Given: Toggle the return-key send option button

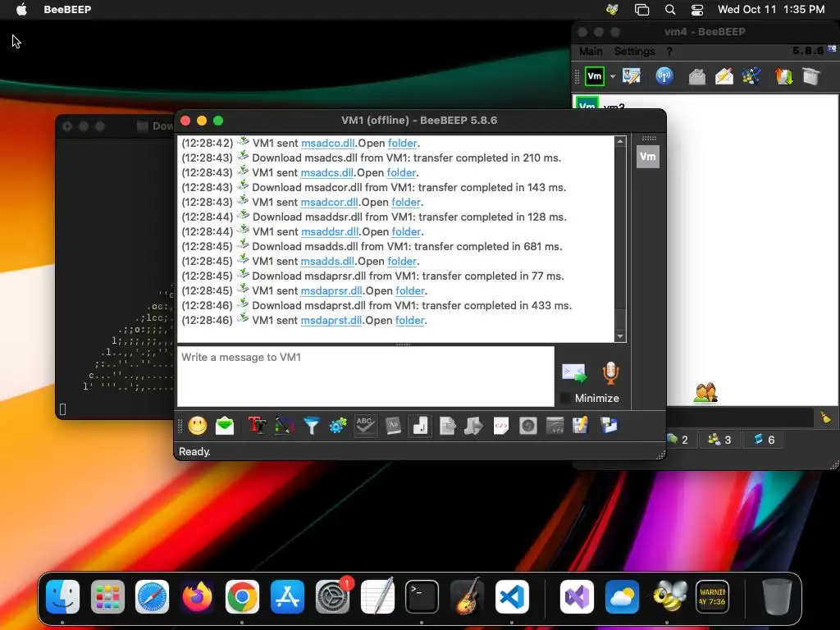Looking at the screenshot, I should (x=420, y=426).
